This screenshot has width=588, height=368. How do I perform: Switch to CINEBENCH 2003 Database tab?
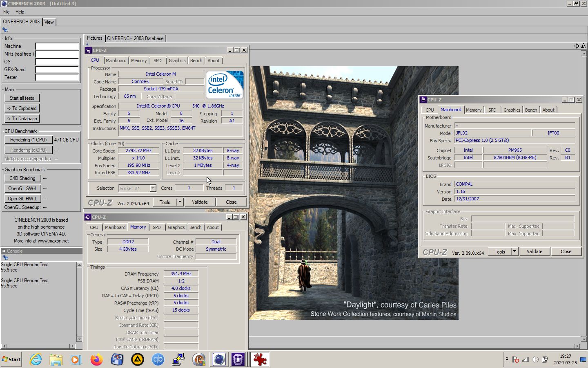tap(135, 38)
